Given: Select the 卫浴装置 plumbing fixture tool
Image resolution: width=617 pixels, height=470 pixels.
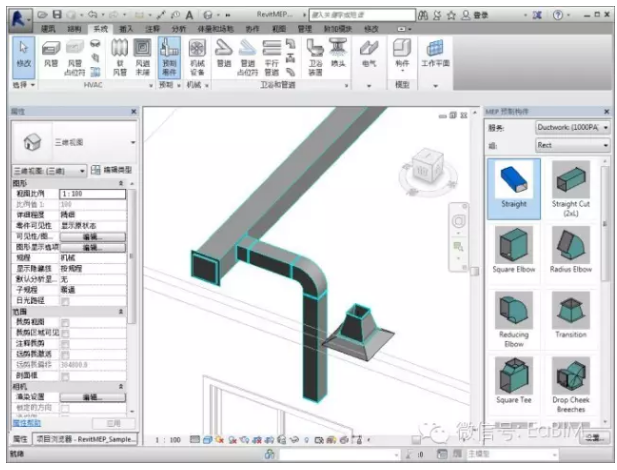Looking at the screenshot, I should click(315, 57).
